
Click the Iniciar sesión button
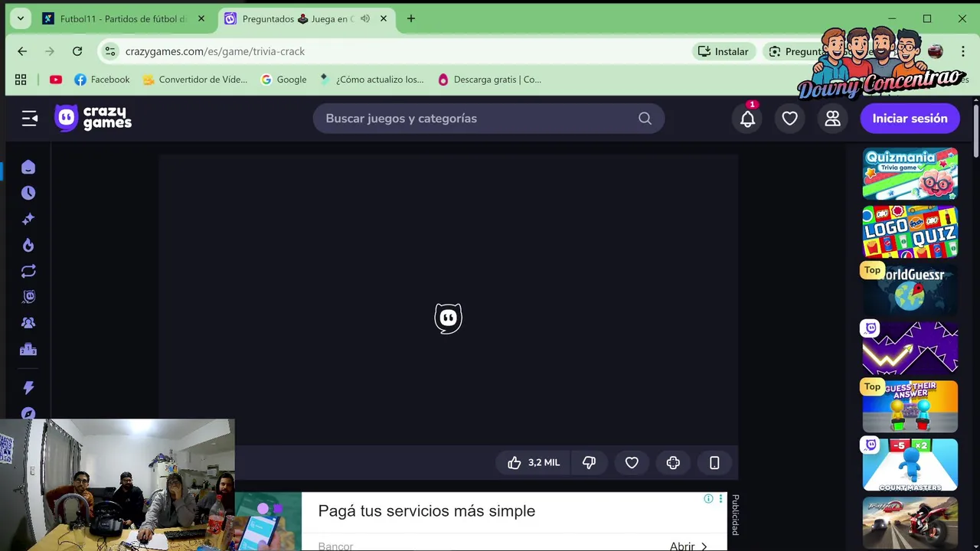(910, 119)
